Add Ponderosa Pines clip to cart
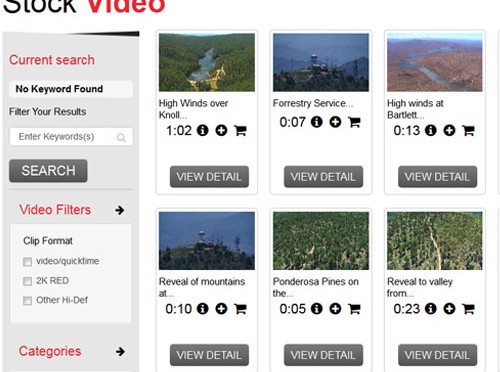Screen dimensions: 500x372 coord(354,309)
